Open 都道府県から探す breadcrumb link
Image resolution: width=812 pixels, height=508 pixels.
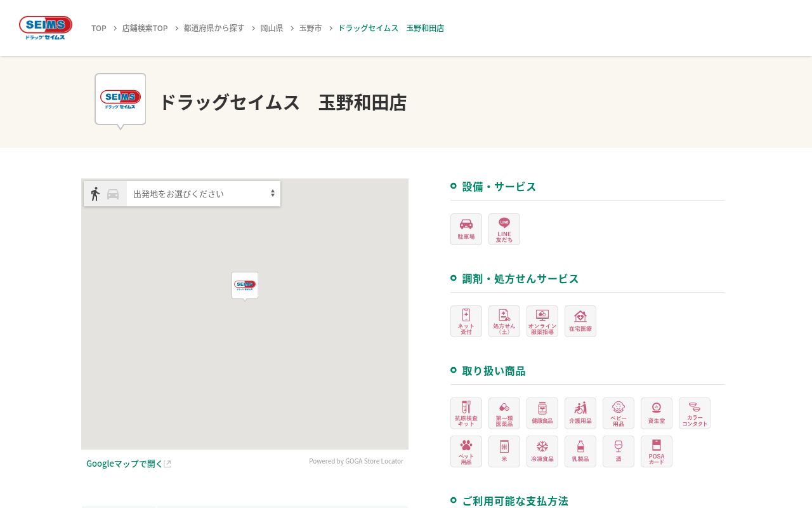pos(214,28)
